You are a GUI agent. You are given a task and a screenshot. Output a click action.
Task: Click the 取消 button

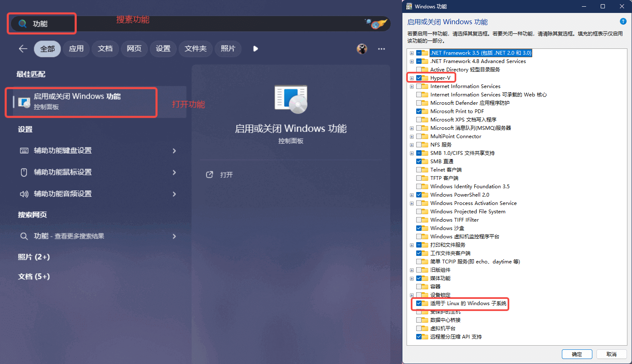tap(612, 354)
